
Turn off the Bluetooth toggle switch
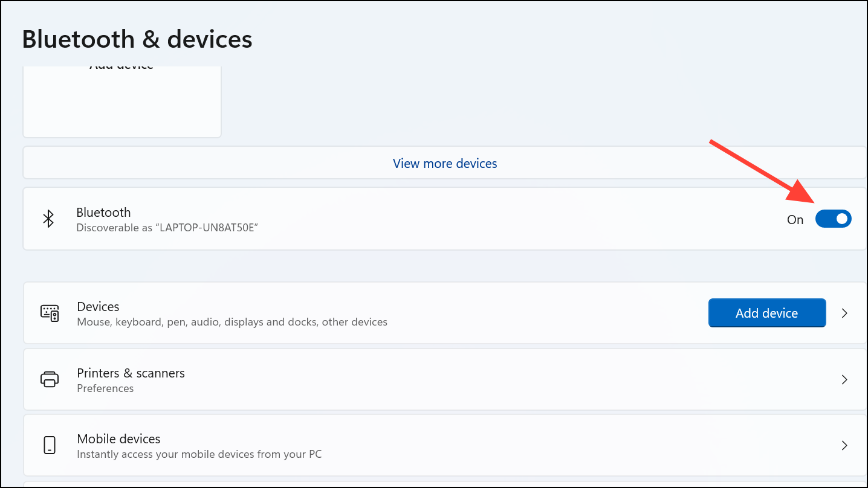(833, 219)
